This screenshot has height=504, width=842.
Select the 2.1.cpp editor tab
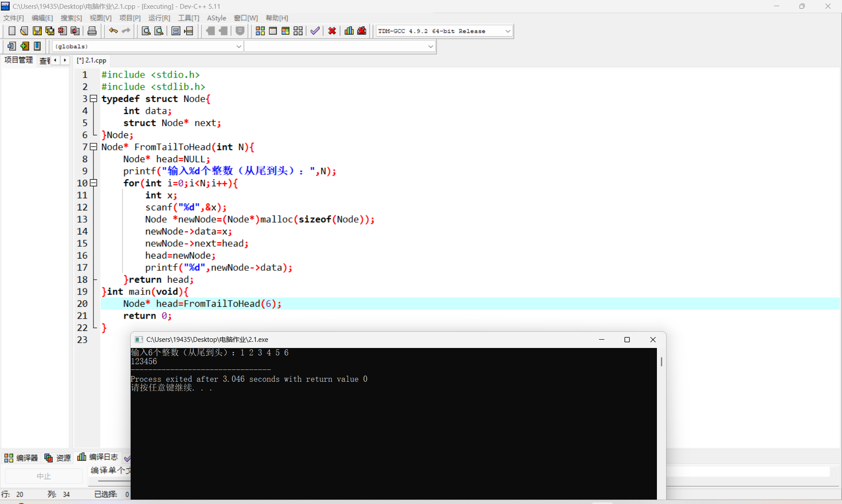tap(92, 60)
